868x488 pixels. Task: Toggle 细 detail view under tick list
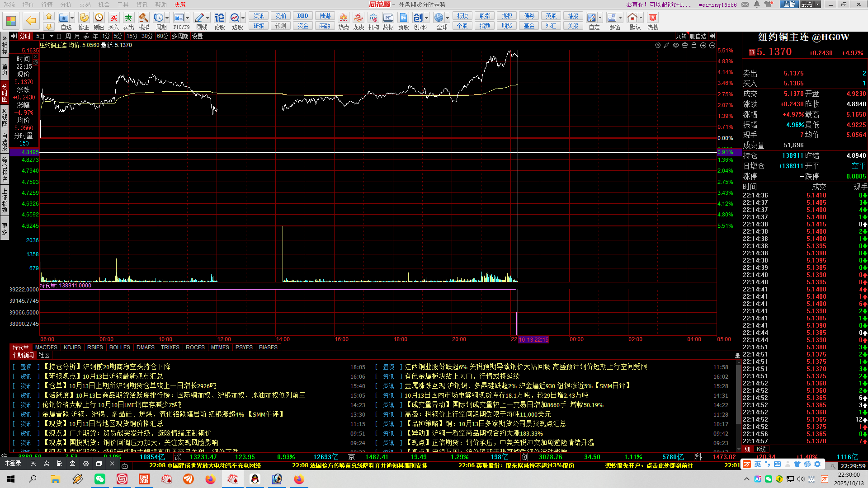tap(748, 449)
